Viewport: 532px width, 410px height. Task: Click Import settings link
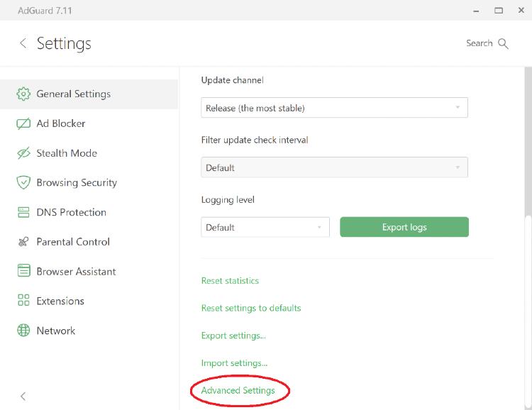click(x=234, y=362)
